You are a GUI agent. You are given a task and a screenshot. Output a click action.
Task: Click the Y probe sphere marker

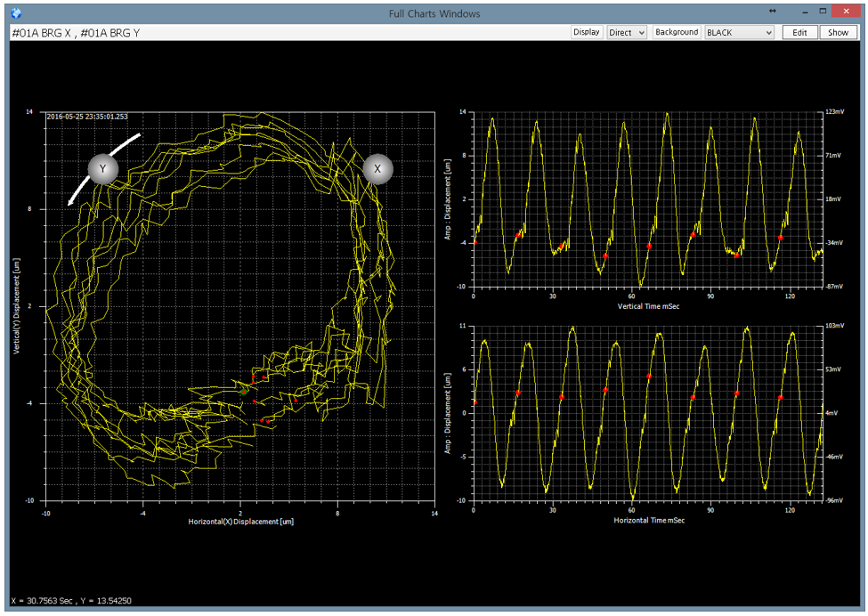click(x=102, y=169)
